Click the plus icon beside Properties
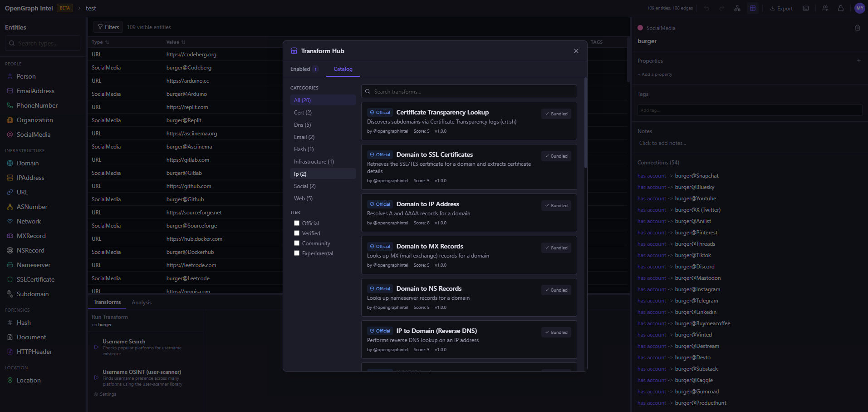The image size is (868, 412). coord(858,60)
